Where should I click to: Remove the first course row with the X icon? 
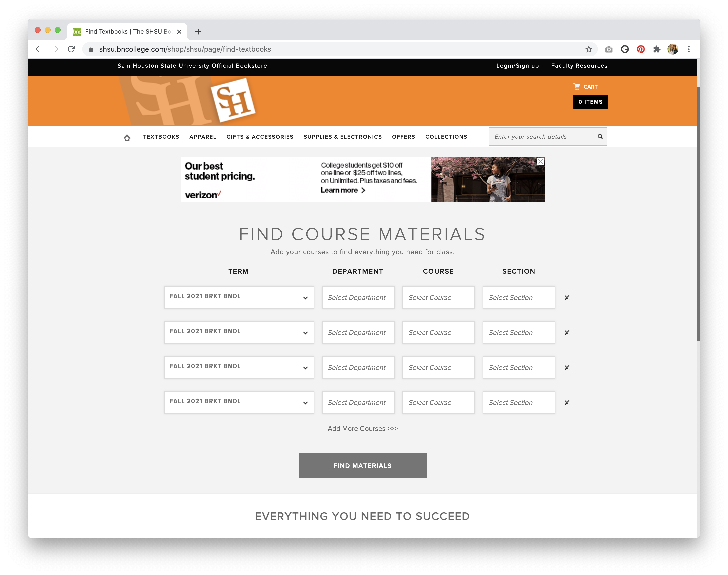(567, 298)
